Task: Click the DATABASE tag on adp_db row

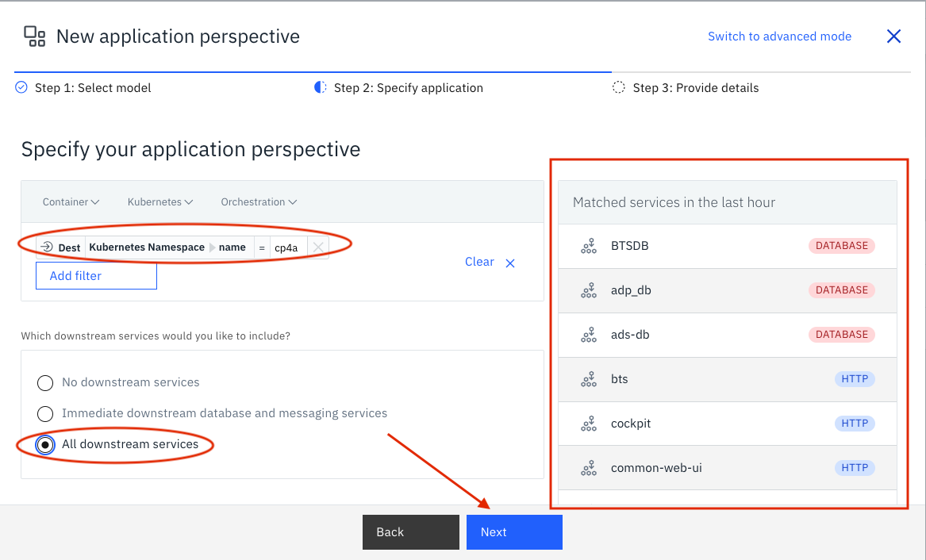Action: 842,290
